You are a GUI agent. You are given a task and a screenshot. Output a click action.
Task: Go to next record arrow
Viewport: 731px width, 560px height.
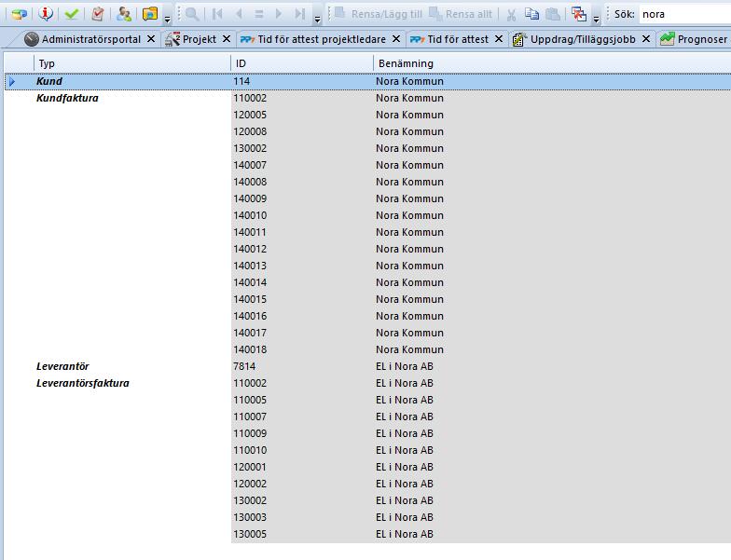[x=279, y=14]
